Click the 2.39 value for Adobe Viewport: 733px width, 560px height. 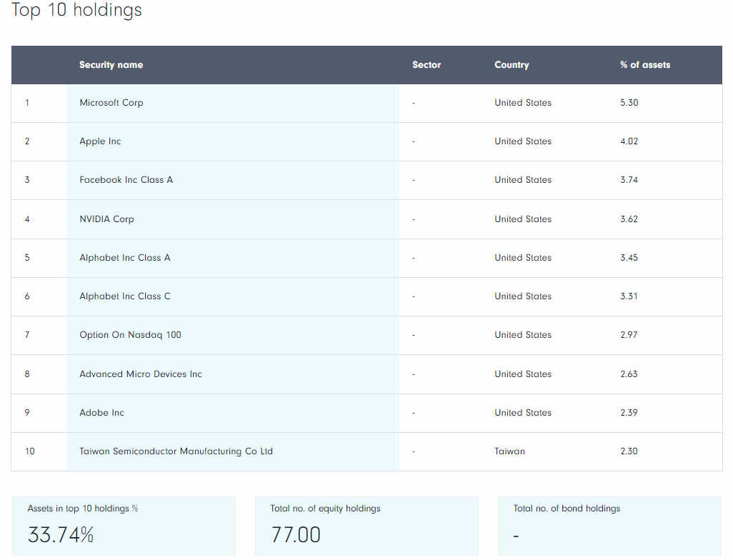[x=629, y=413]
